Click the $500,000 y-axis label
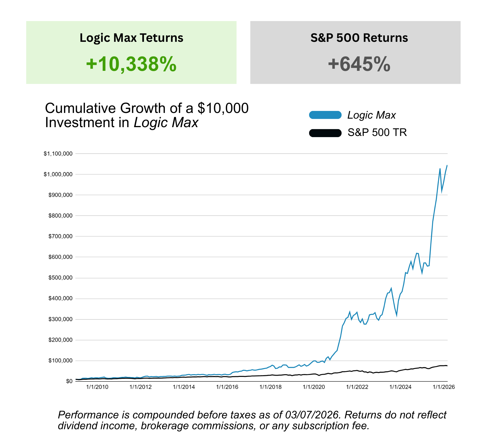This screenshot has width=491, height=448. pos(60,278)
